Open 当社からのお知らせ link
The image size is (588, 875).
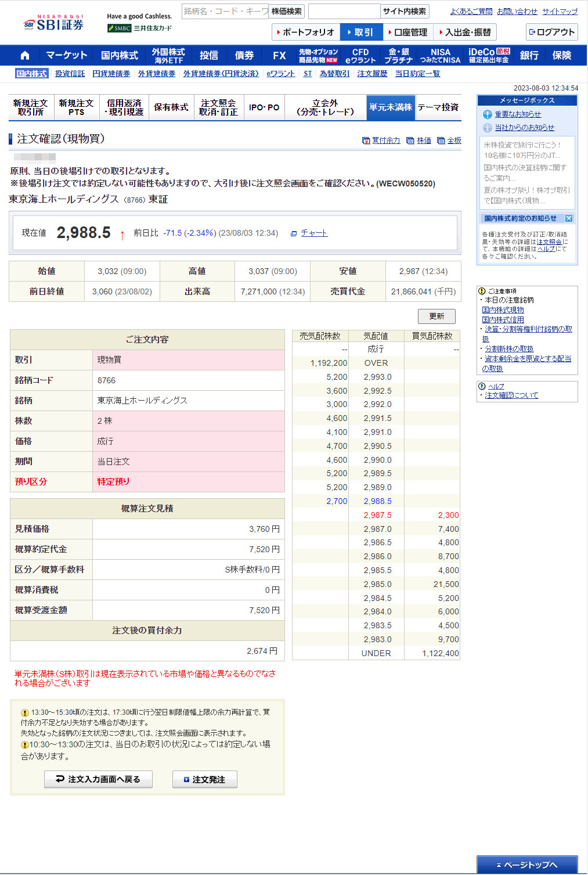click(x=524, y=127)
